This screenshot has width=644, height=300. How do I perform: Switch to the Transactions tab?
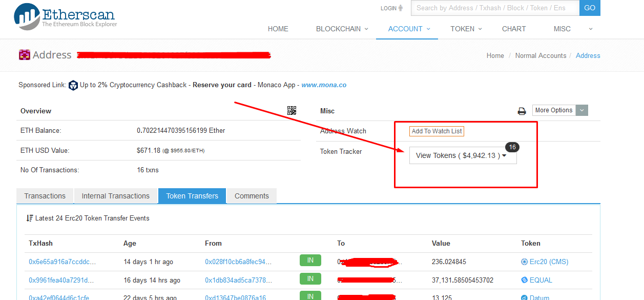pyautogui.click(x=45, y=196)
